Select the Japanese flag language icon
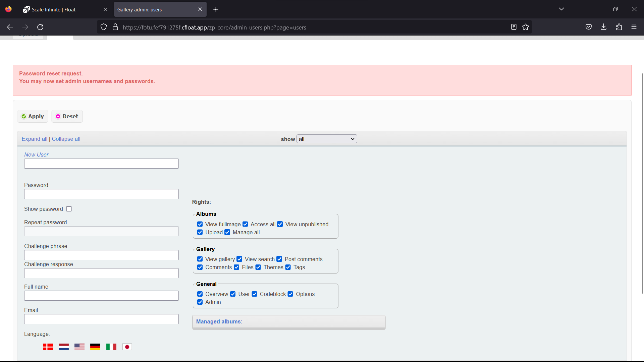 click(x=127, y=347)
